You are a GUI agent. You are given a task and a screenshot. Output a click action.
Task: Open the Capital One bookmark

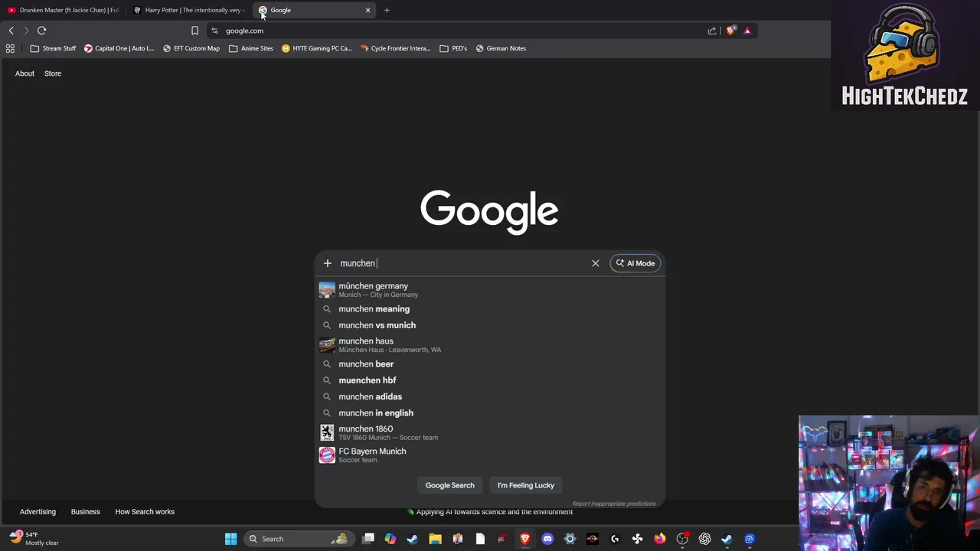(119, 48)
